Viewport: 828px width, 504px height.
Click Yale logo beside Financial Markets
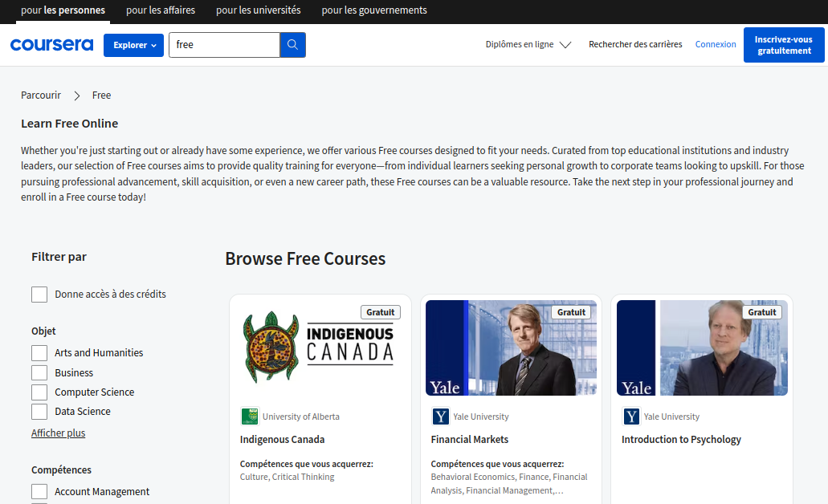point(440,417)
